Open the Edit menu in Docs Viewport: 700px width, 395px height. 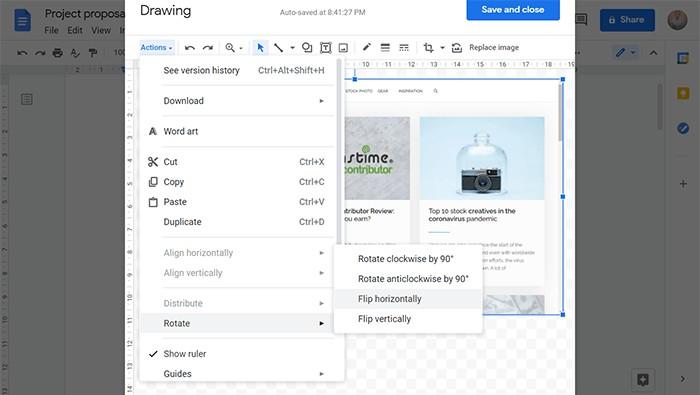point(75,30)
